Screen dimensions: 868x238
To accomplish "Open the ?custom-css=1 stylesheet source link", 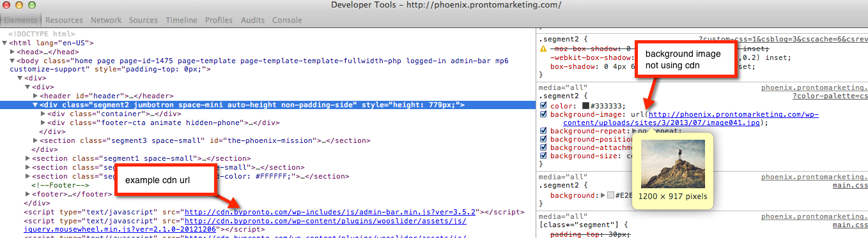I will click(x=783, y=40).
